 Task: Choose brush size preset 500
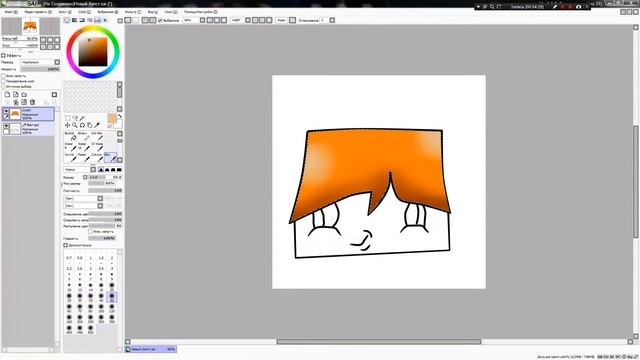pos(91,329)
